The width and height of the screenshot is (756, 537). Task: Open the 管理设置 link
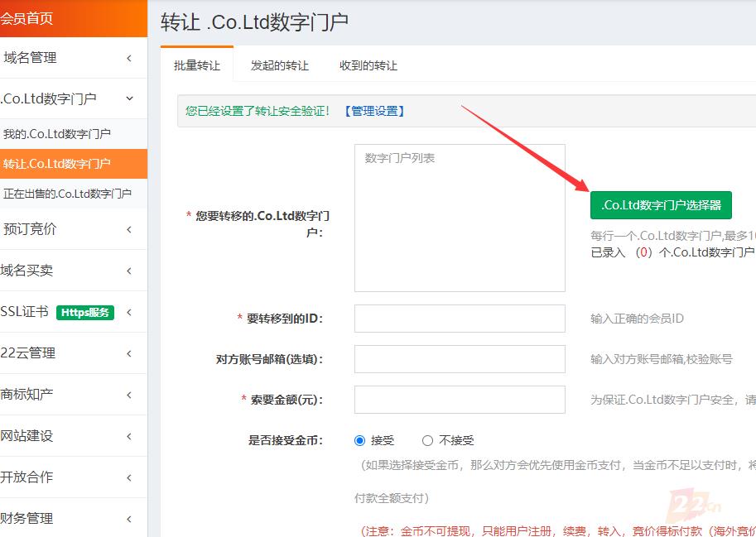point(374,111)
